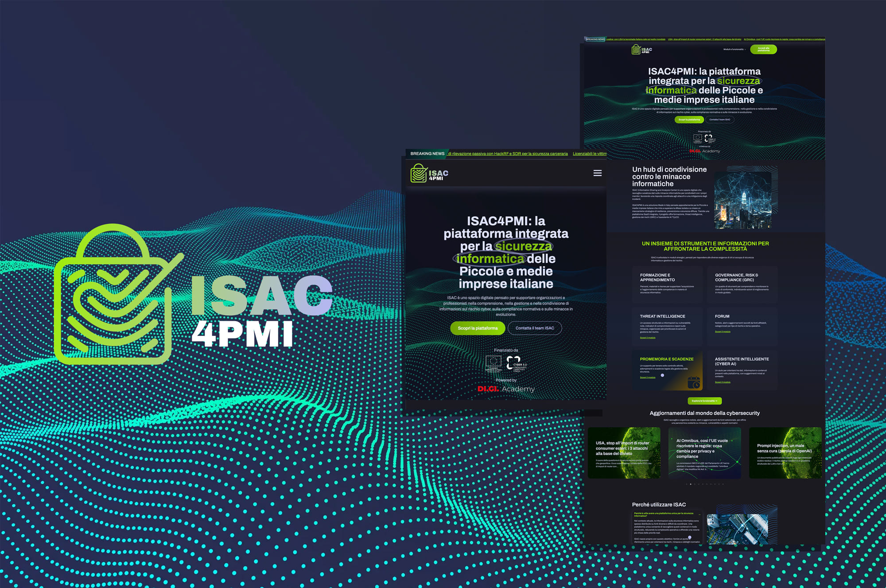The width and height of the screenshot is (886, 588).
Task: Open the hamburger menu on the mobile view
Action: point(598,173)
